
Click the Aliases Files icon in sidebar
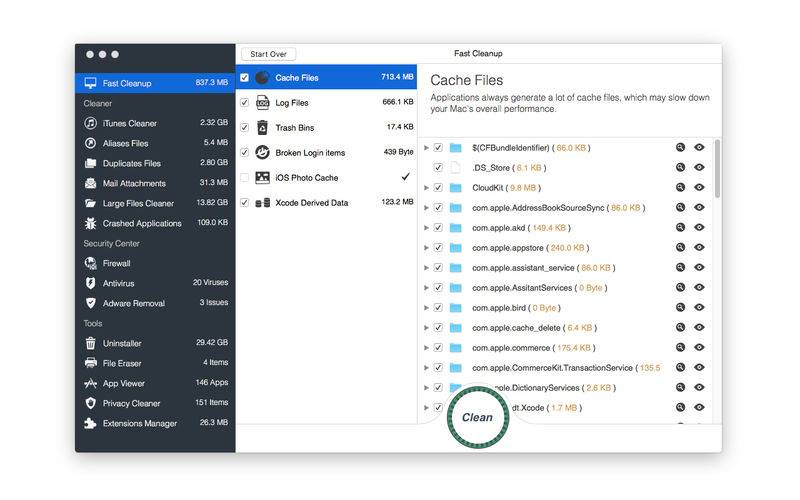[90, 143]
